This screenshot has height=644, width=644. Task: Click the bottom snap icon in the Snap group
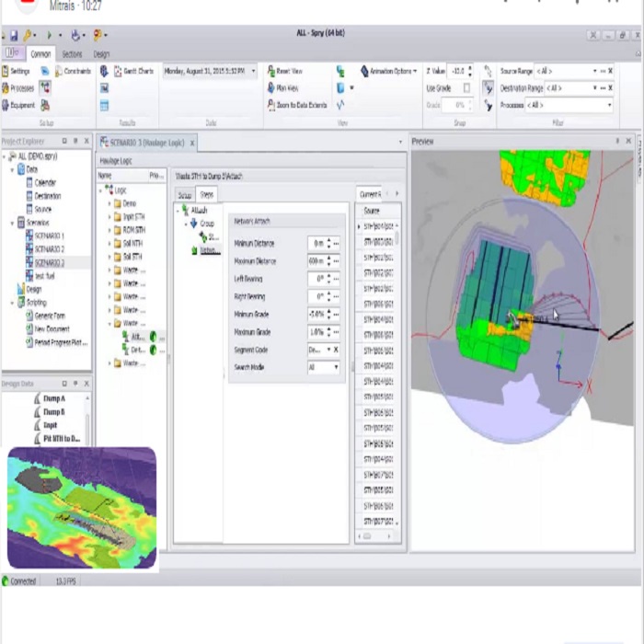click(488, 105)
